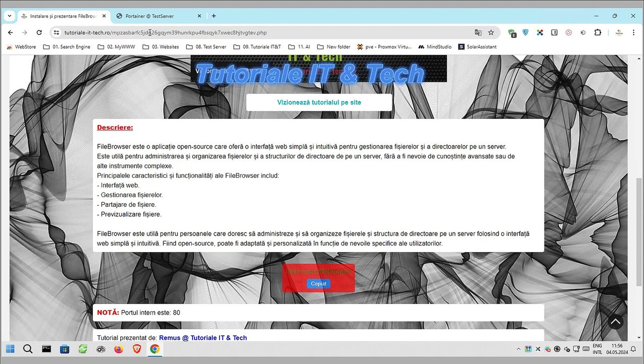Screen dimensions: 644x364
Task: Open the Extensions puzzle menu
Action: click(x=598, y=32)
